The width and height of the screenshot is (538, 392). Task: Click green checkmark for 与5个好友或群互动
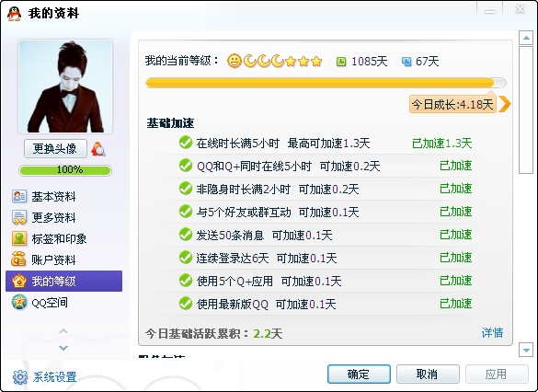coord(186,212)
